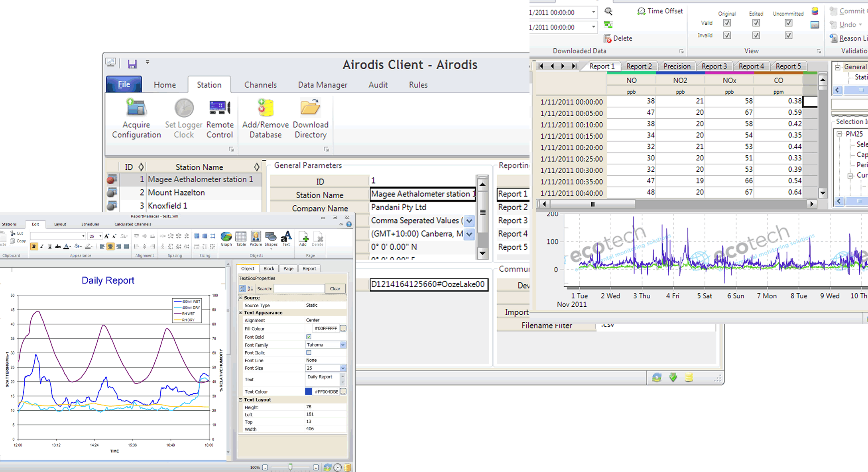This screenshot has height=472, width=868.
Task: Select the Precision report tab
Action: 677,66
